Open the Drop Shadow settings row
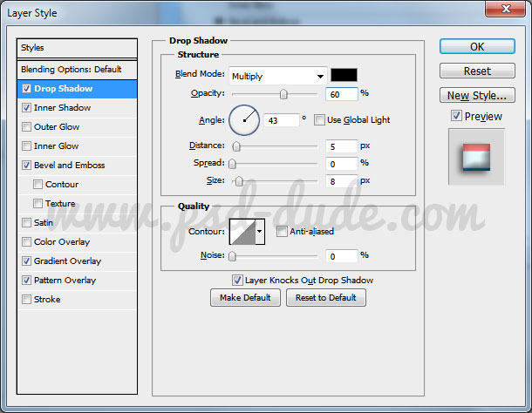 [x=77, y=89]
